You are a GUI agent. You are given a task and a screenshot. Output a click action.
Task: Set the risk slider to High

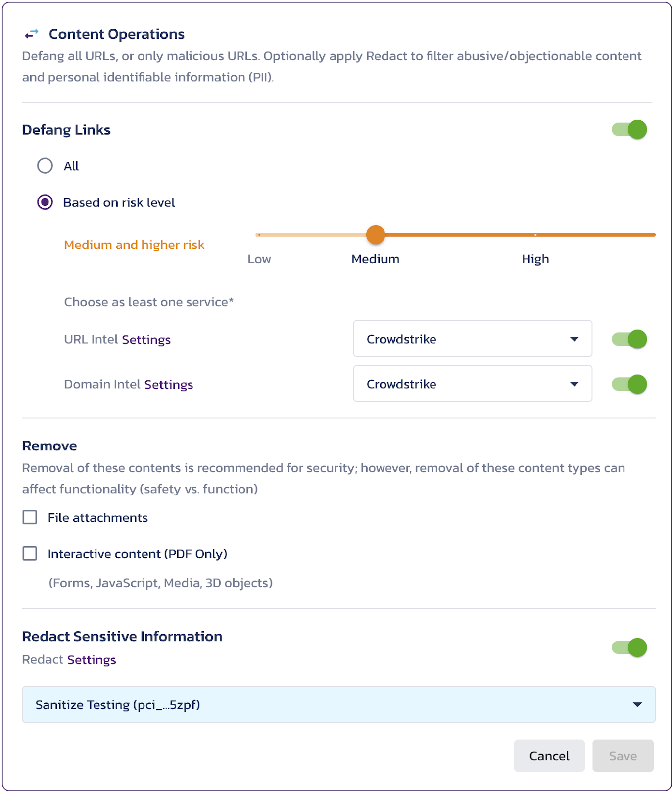(x=535, y=235)
